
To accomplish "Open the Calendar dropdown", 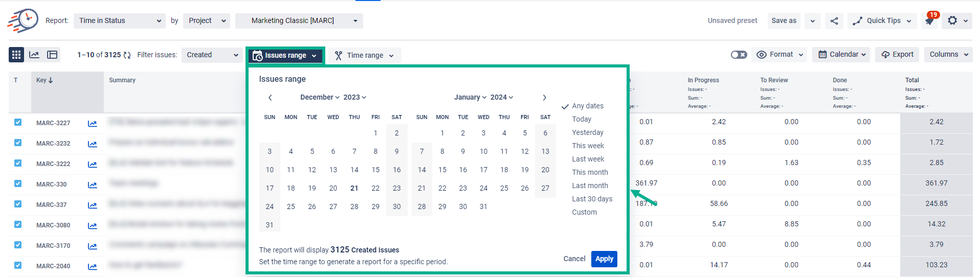I will click(x=841, y=55).
